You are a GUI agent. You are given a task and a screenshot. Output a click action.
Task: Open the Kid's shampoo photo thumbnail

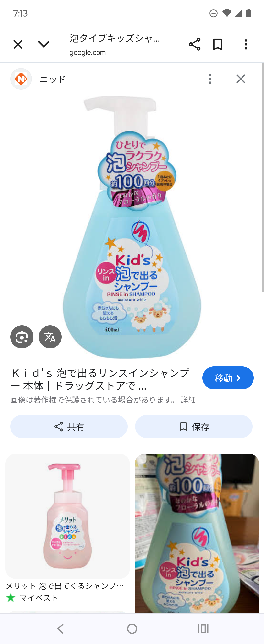[197, 533]
